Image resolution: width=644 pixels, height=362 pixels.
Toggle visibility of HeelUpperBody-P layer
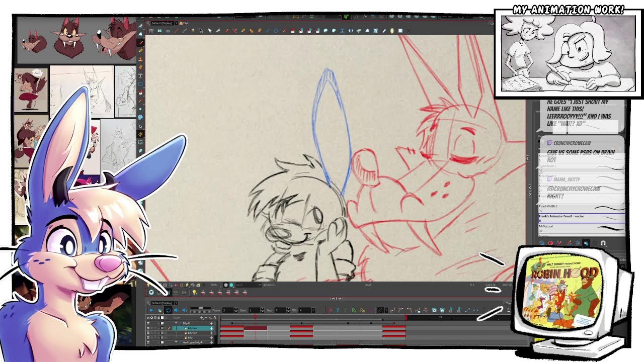pos(148,342)
